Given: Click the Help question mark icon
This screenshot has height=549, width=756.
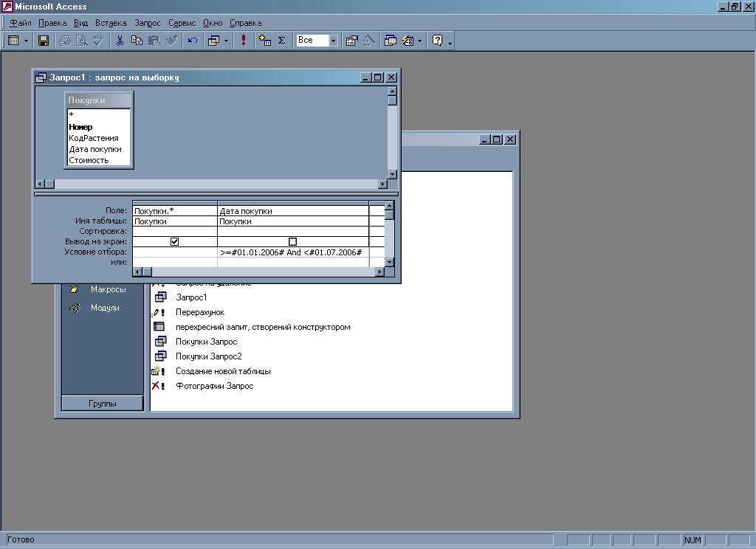Looking at the screenshot, I should [x=437, y=41].
